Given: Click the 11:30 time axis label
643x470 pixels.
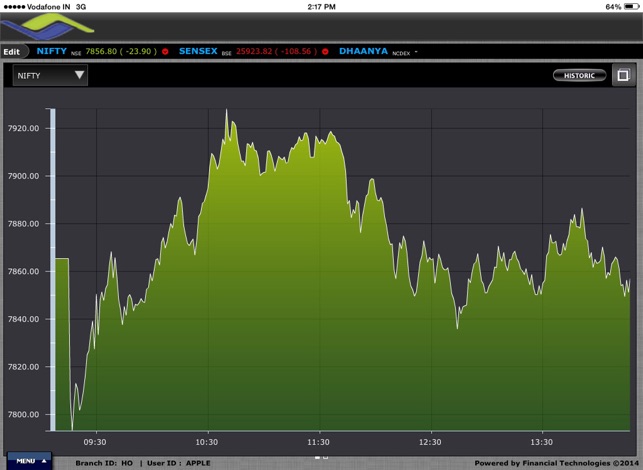Looking at the screenshot, I should click(x=319, y=442).
